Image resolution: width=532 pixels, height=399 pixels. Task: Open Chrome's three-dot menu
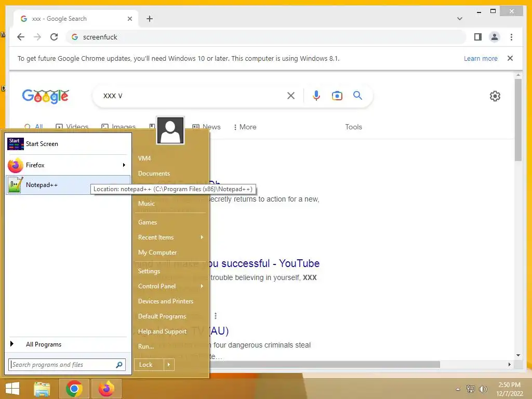click(x=511, y=37)
